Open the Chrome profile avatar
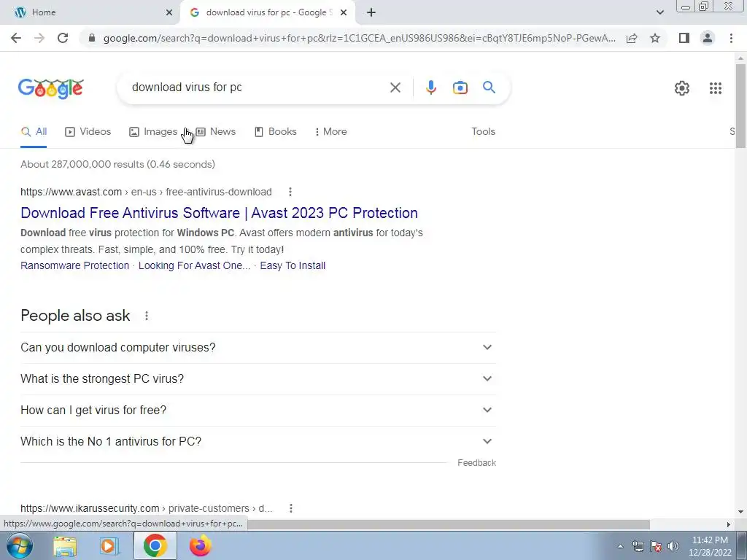 point(708,38)
